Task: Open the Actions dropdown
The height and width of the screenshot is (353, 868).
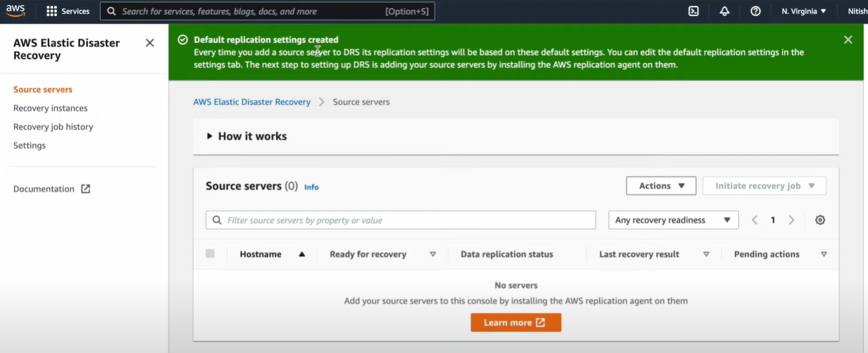Action: pos(661,186)
